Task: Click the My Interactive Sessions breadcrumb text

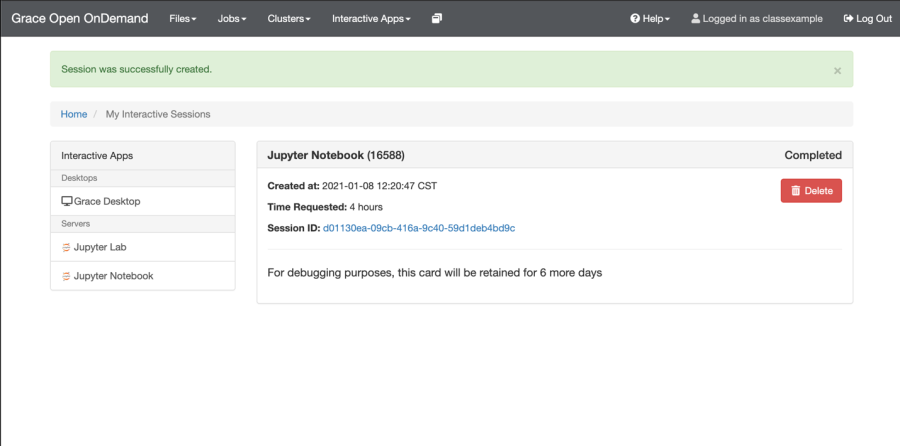Action: pos(158,114)
